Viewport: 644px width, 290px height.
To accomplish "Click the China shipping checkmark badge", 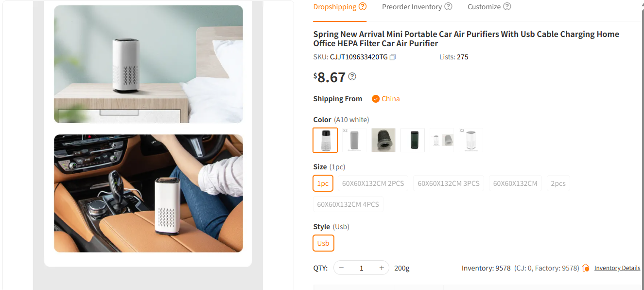I will pyautogui.click(x=375, y=98).
